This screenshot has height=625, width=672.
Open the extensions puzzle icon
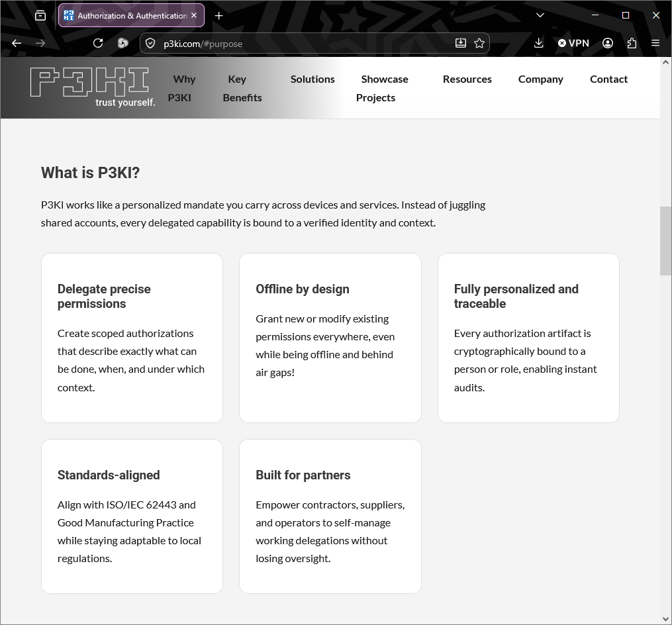pyautogui.click(x=632, y=43)
